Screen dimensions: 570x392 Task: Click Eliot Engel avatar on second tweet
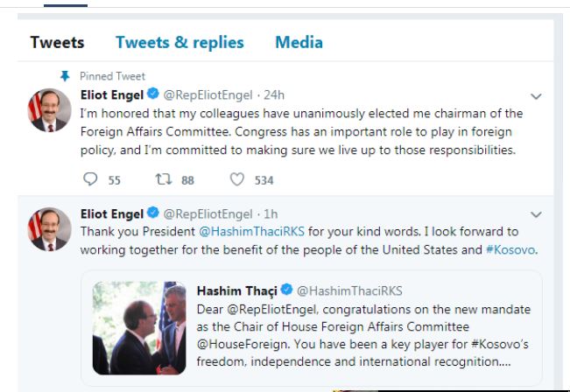tap(48, 229)
